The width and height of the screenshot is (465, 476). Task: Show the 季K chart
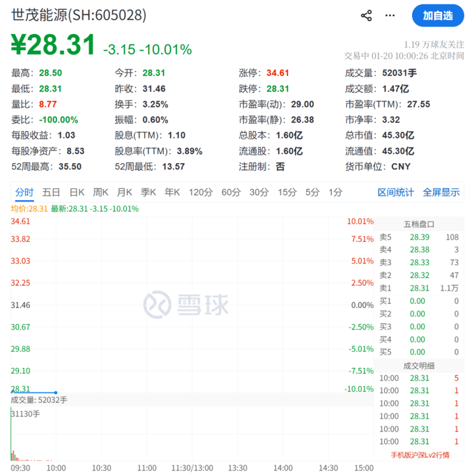click(148, 192)
